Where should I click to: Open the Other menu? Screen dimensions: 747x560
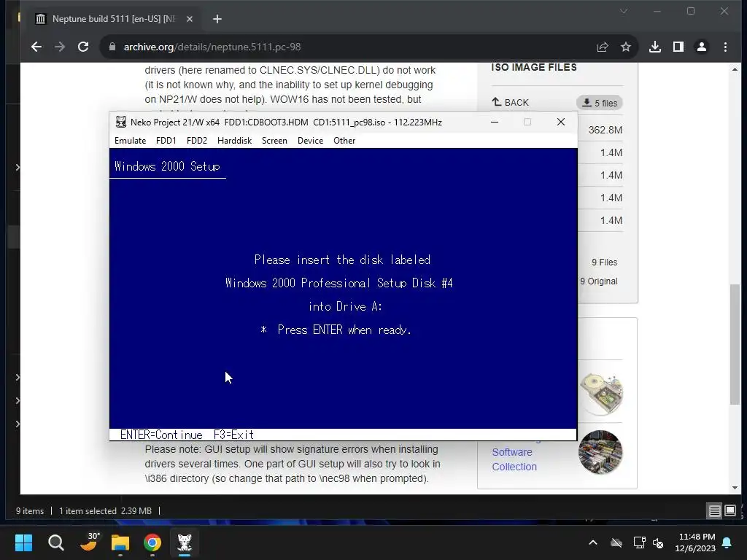[x=344, y=141]
